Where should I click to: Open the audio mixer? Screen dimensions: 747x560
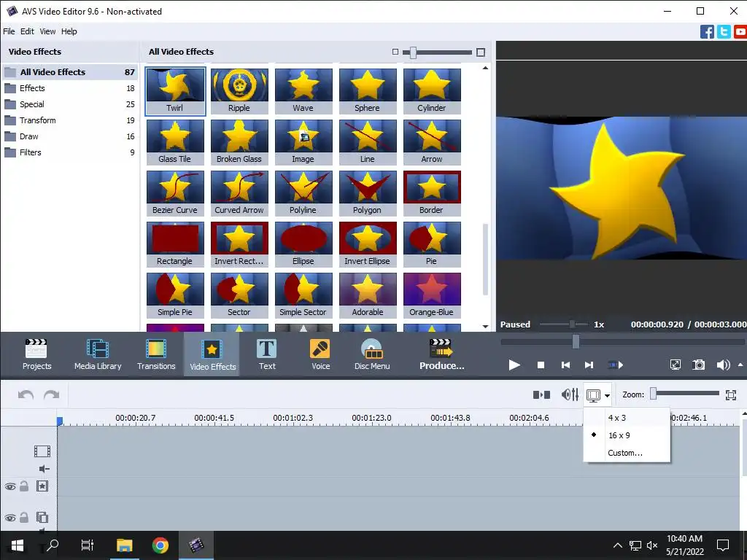click(x=570, y=394)
